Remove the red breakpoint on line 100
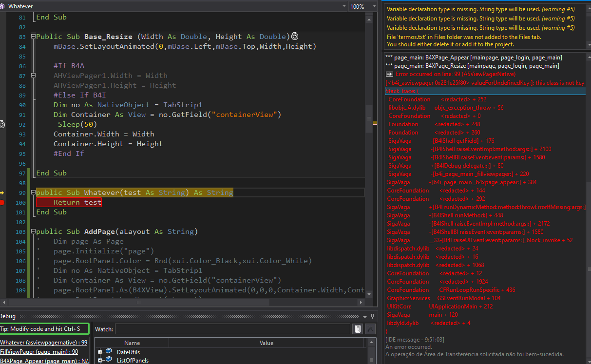 click(x=2, y=202)
